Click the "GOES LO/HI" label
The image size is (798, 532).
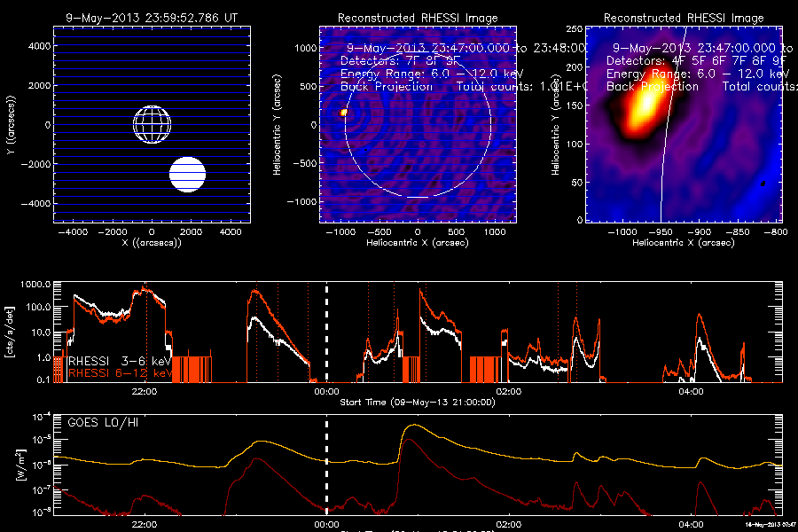[x=104, y=423]
